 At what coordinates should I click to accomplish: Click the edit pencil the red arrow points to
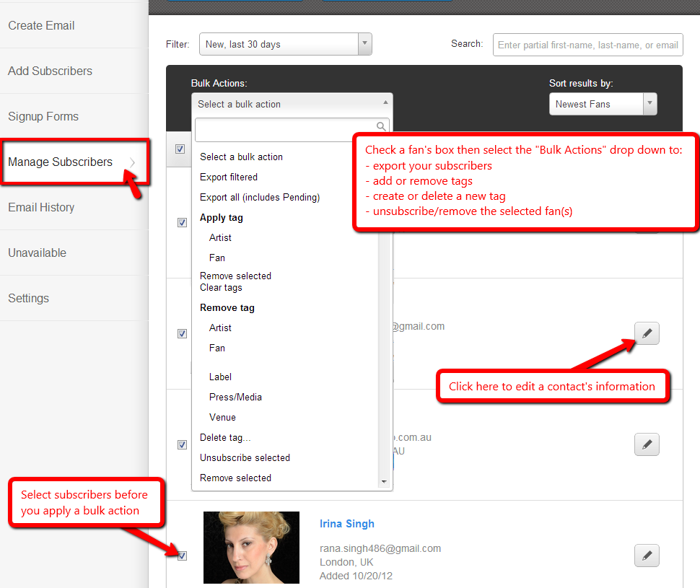[x=647, y=333]
